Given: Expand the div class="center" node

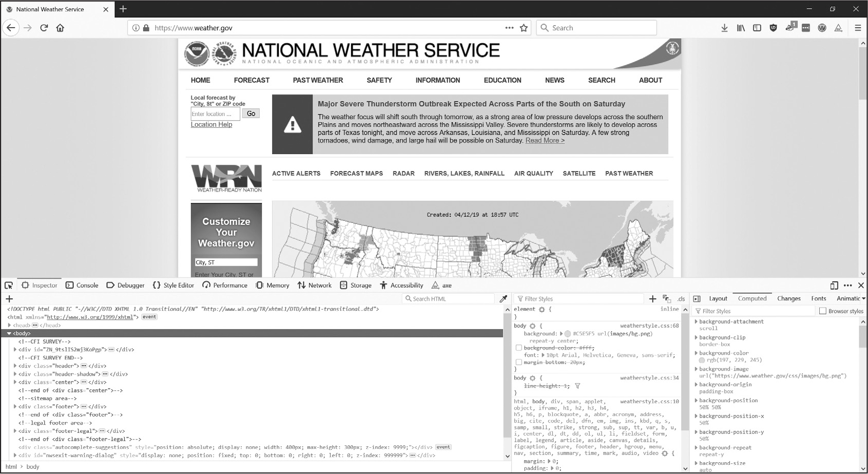Looking at the screenshot, I should 15,382.
